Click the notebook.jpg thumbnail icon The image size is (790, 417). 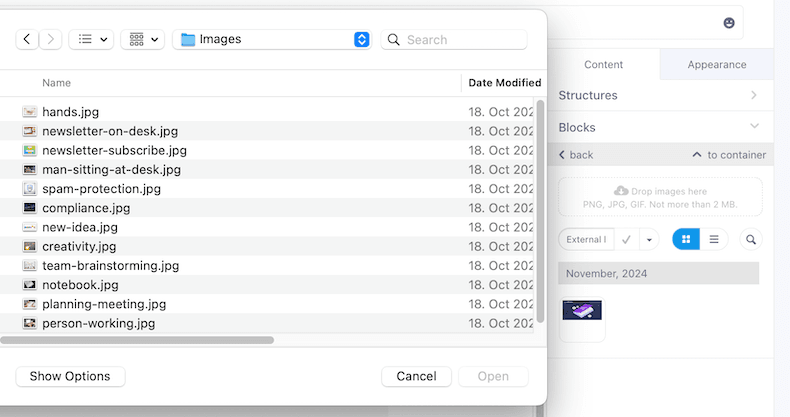(x=30, y=285)
